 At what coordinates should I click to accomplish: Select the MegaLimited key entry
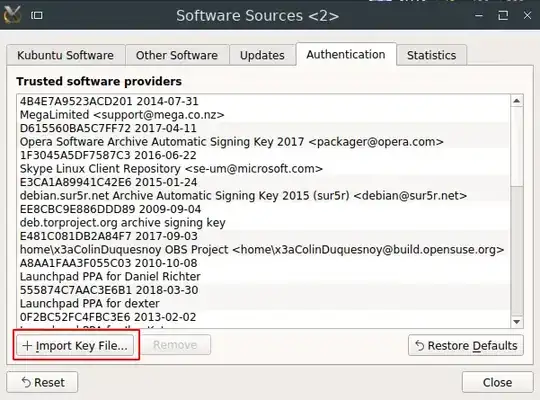pos(264,108)
